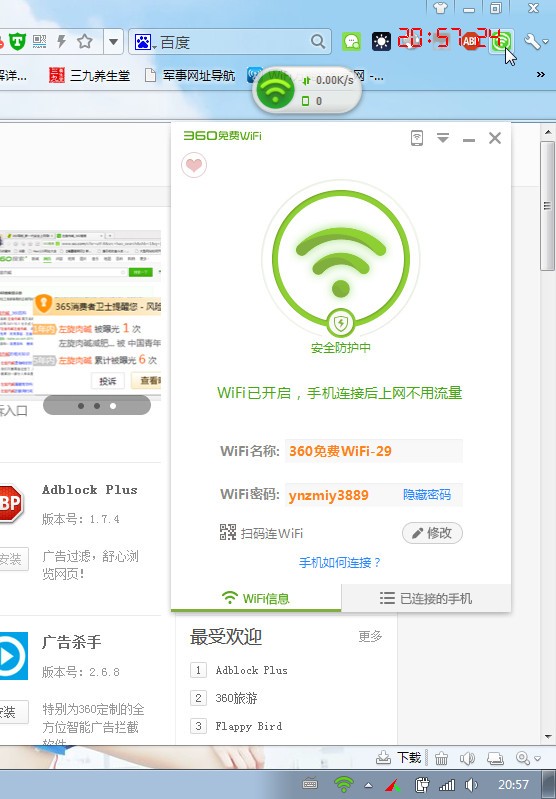556x799 pixels.
Task: Click the 20:57 taskbar clock
Action: tap(513, 784)
